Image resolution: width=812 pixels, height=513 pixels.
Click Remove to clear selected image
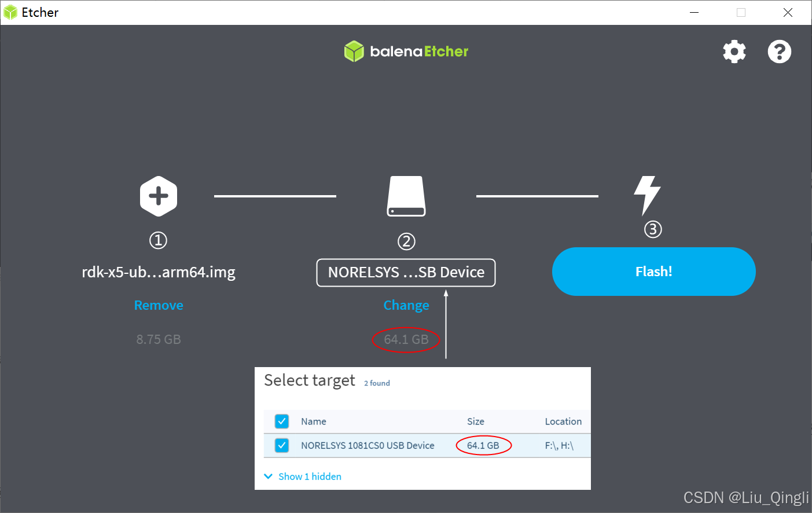[x=159, y=305]
